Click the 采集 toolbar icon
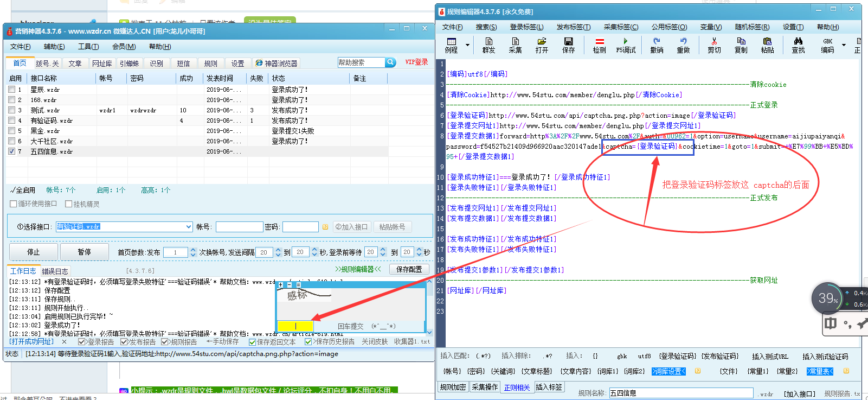The image size is (868, 400). click(515, 45)
